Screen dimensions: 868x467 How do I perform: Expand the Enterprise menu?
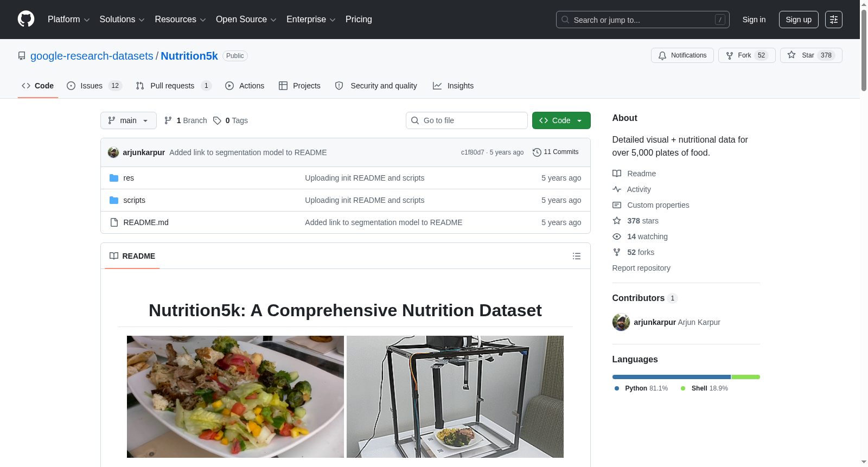point(311,20)
